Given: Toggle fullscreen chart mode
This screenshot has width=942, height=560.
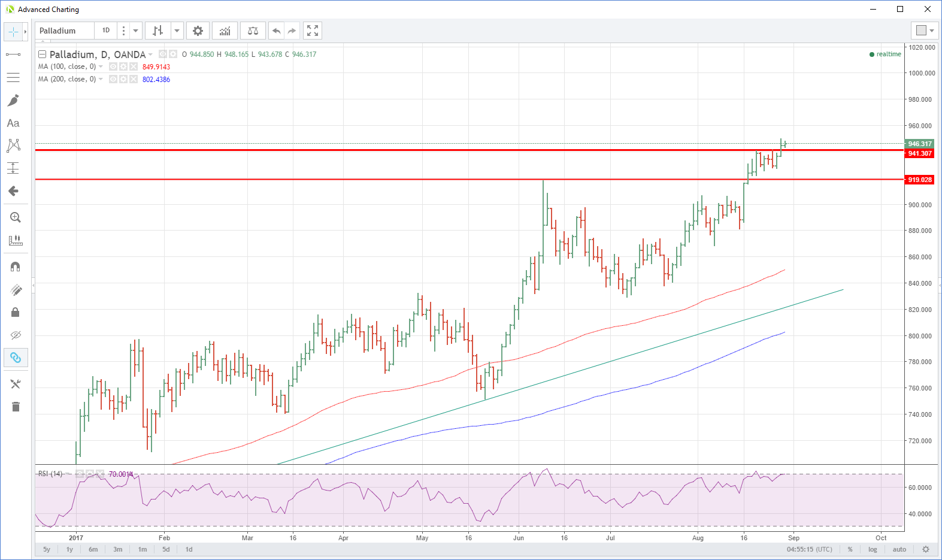Looking at the screenshot, I should pos(313,31).
